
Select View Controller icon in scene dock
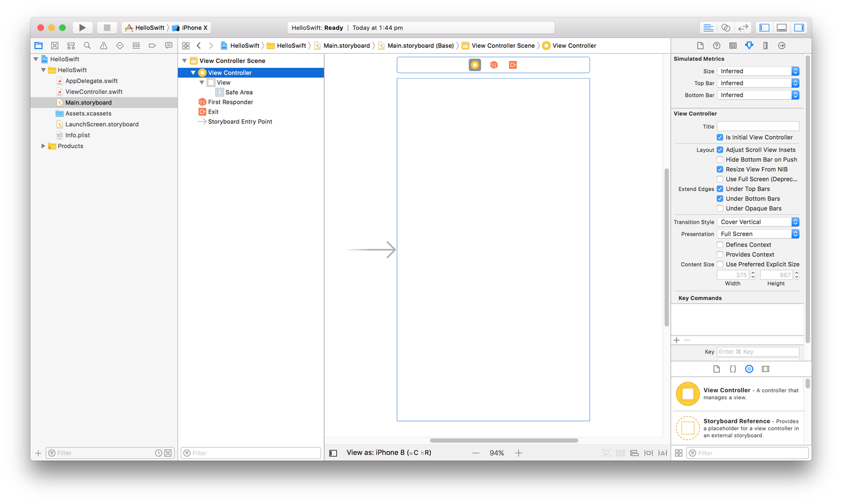pyautogui.click(x=475, y=65)
